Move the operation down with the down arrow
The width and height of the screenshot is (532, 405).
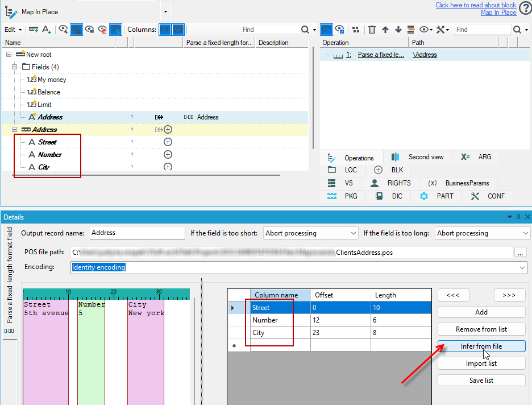398,30
